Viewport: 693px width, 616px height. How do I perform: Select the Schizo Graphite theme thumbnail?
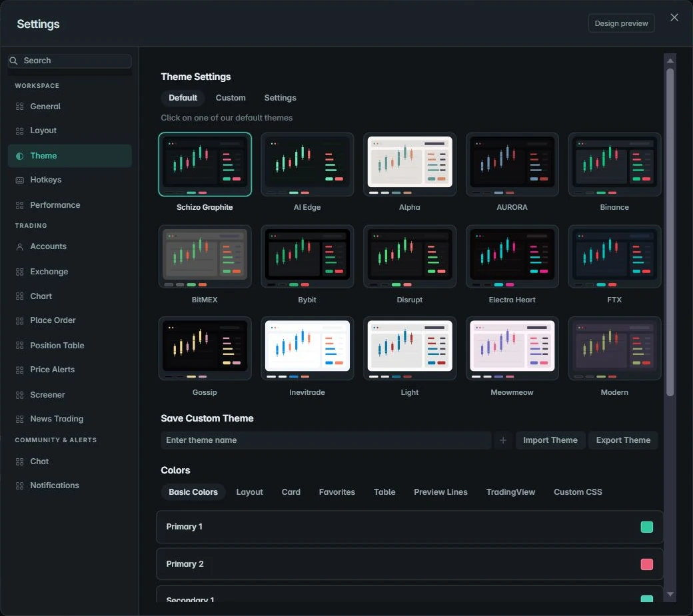[205, 164]
